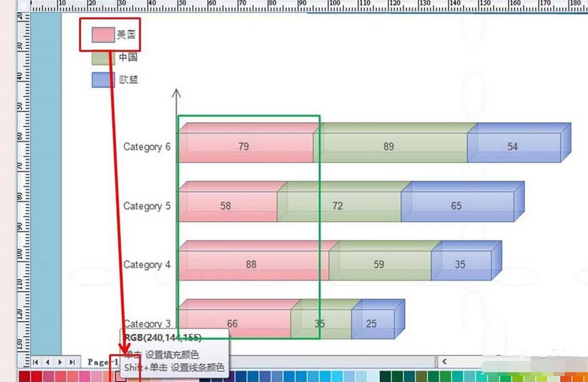Go to previous page arrow button
588x382 pixels.
pyautogui.click(x=47, y=362)
